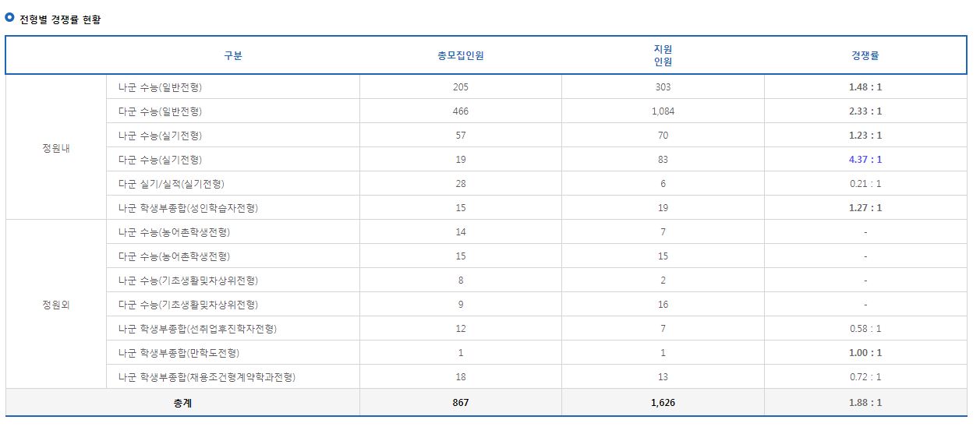
Task: Select the 정원내 group cell
Action: 56,147
